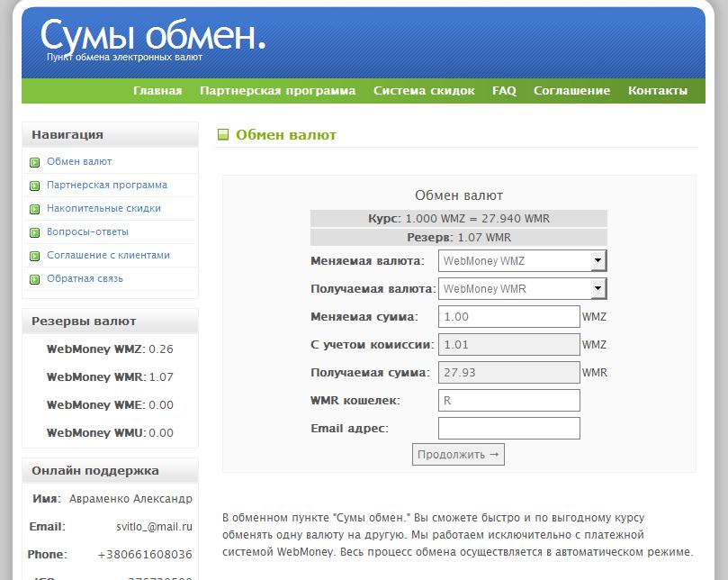This screenshot has height=580, width=728.
Task: Open Система скидок in the top menu
Action: tap(424, 91)
